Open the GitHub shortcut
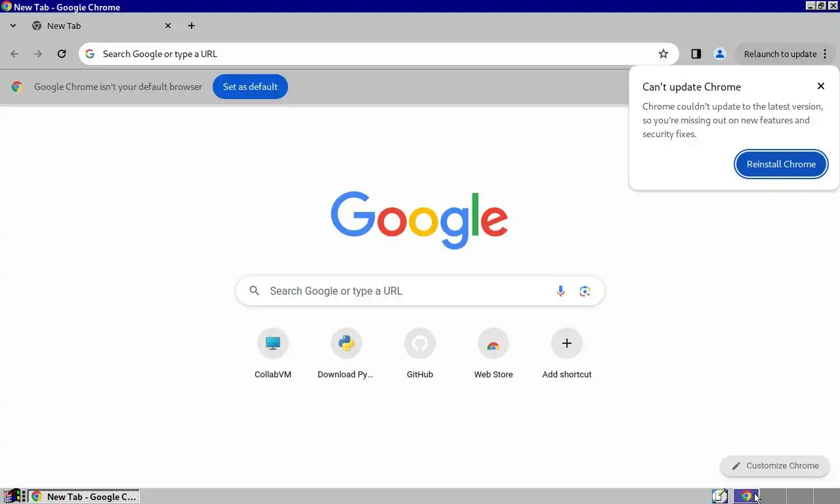The image size is (840, 504). click(420, 354)
